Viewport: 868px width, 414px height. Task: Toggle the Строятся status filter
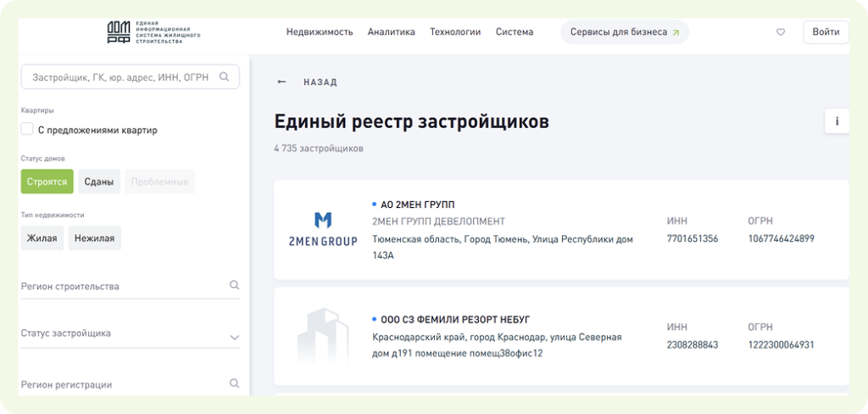coord(47,182)
